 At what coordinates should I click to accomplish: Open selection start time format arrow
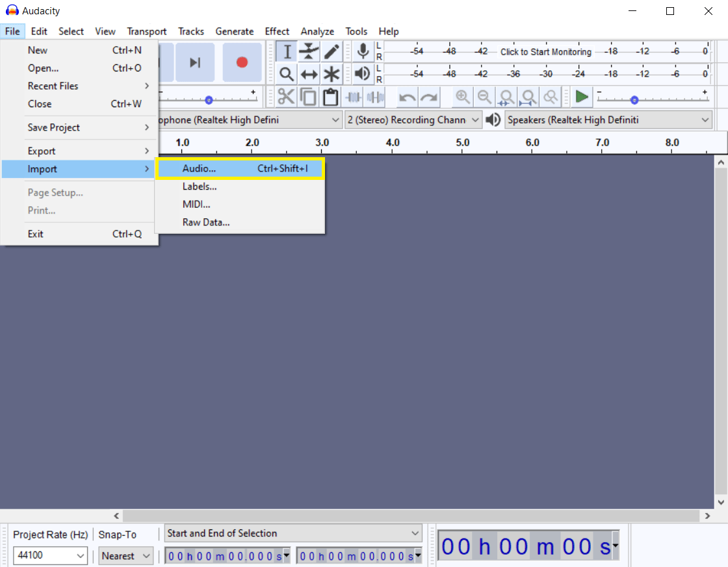pyautogui.click(x=286, y=555)
